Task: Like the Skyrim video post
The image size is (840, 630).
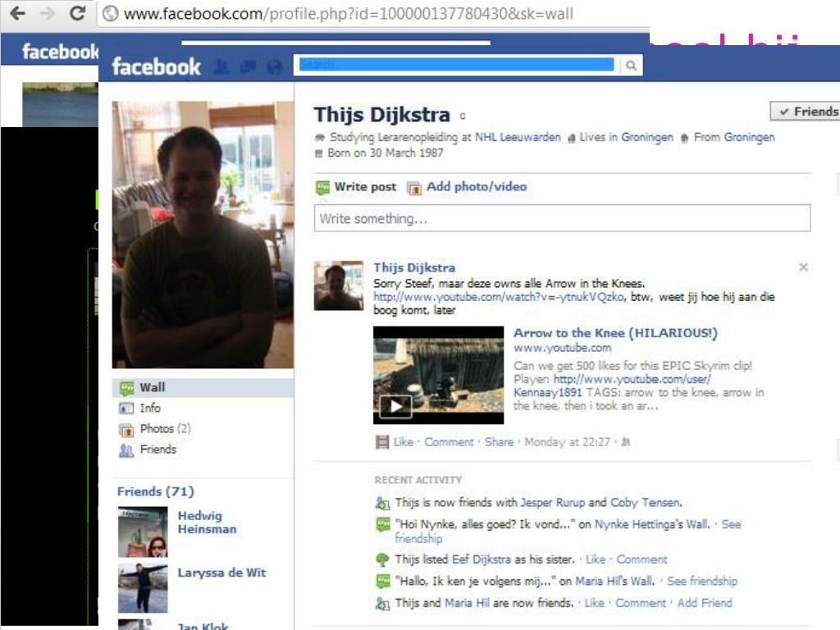Action: [403, 442]
